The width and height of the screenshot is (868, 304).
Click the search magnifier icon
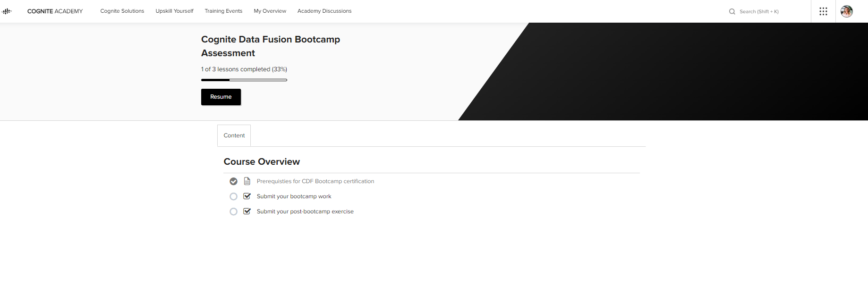[x=732, y=11]
